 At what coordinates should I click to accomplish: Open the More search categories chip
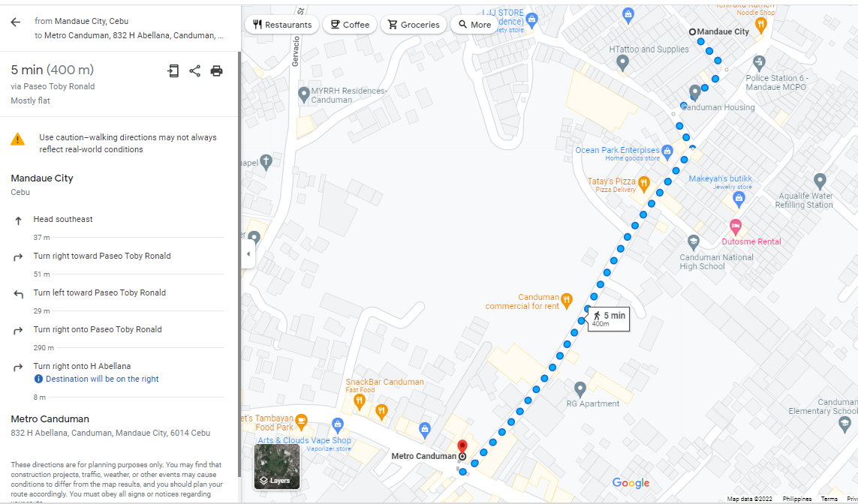(x=474, y=25)
